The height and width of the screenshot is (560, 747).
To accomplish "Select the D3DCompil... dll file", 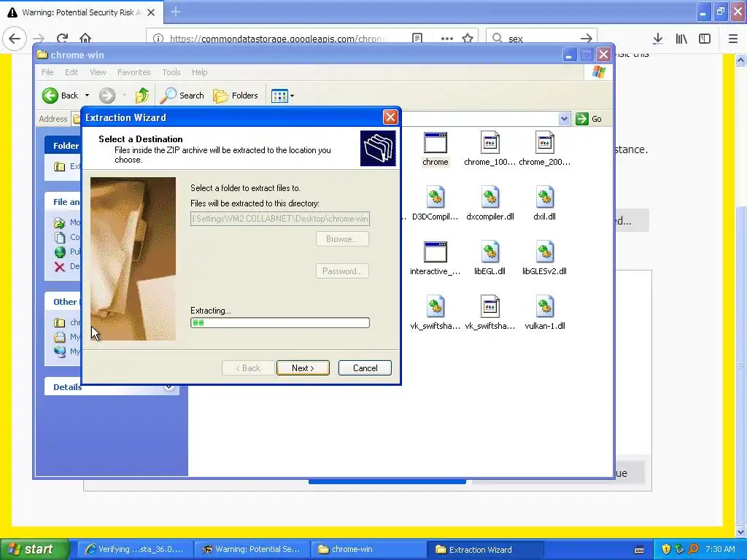I will click(435, 203).
